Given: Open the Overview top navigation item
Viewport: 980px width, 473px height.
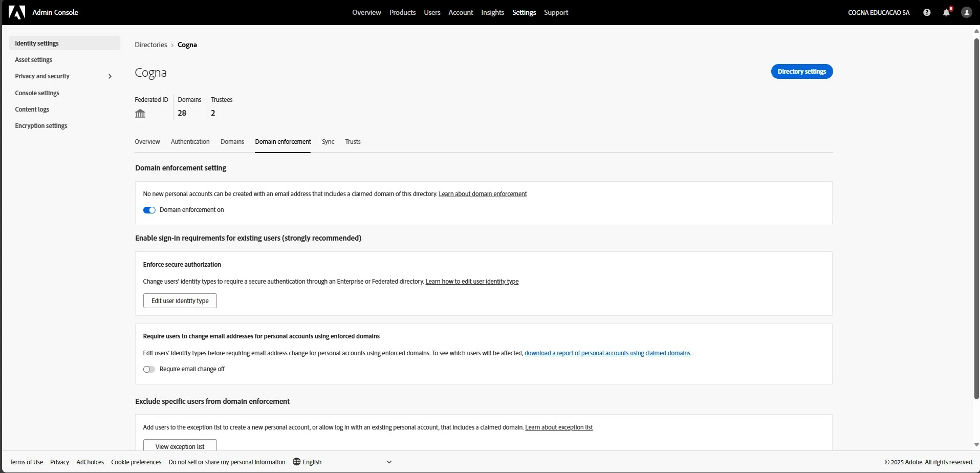Looking at the screenshot, I should [366, 12].
